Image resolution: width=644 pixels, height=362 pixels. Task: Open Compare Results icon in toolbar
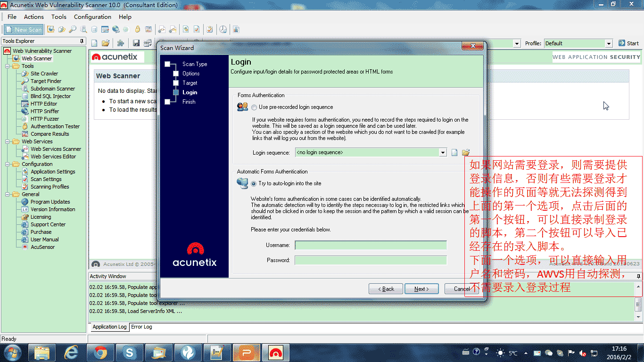click(x=149, y=29)
